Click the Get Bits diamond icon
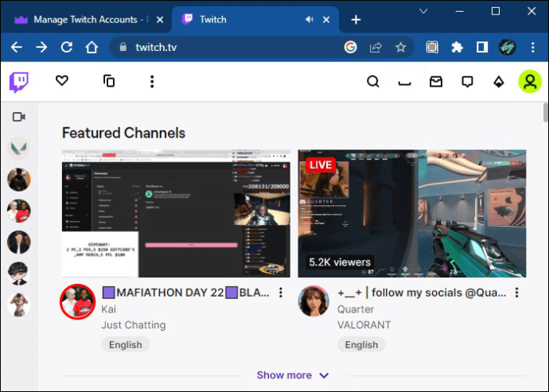This screenshot has width=549, height=392. tap(499, 81)
